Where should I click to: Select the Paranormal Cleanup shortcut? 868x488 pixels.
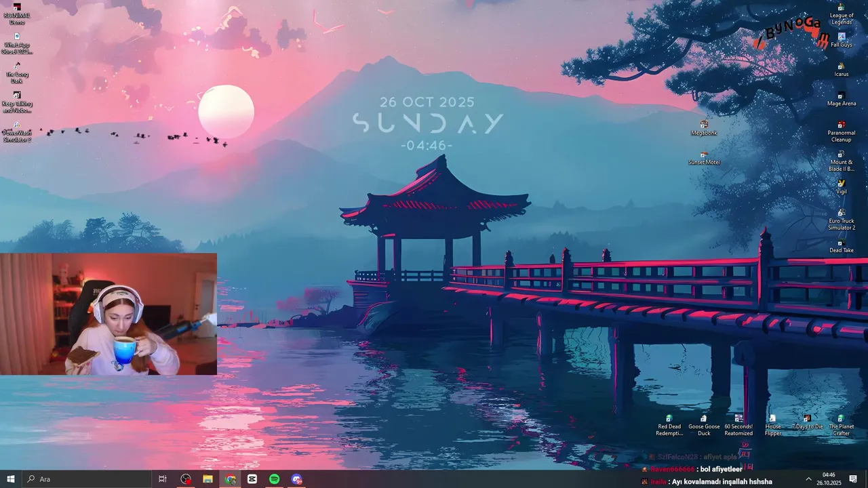(x=842, y=131)
